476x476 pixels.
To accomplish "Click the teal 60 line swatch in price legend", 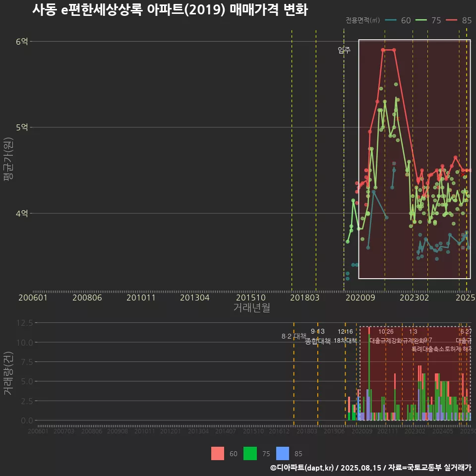I will (x=391, y=20).
